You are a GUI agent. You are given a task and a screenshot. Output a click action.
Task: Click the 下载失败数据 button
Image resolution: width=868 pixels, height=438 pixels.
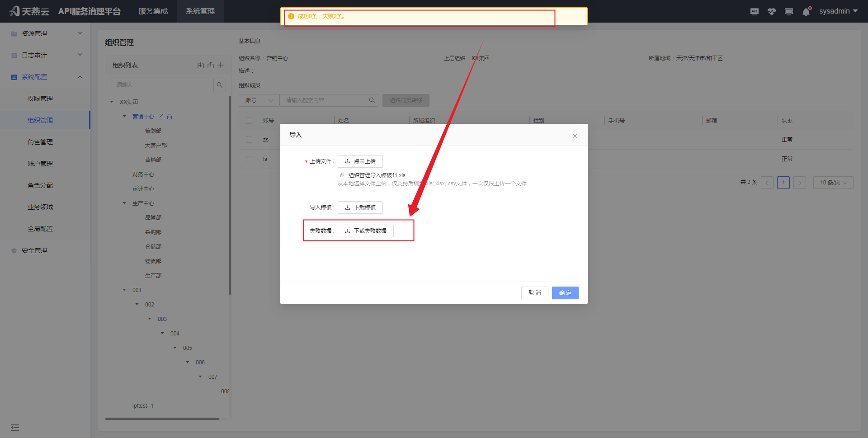click(x=366, y=231)
